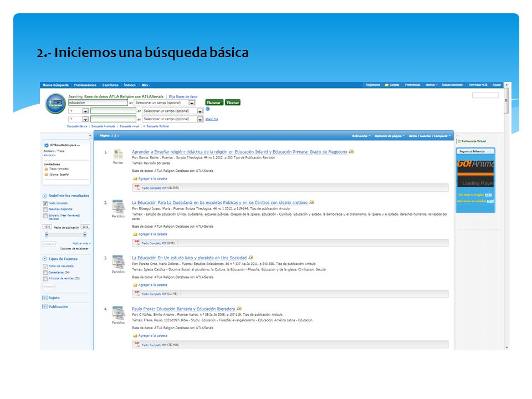Click the green Borrar button
532x399 pixels.
(x=233, y=103)
